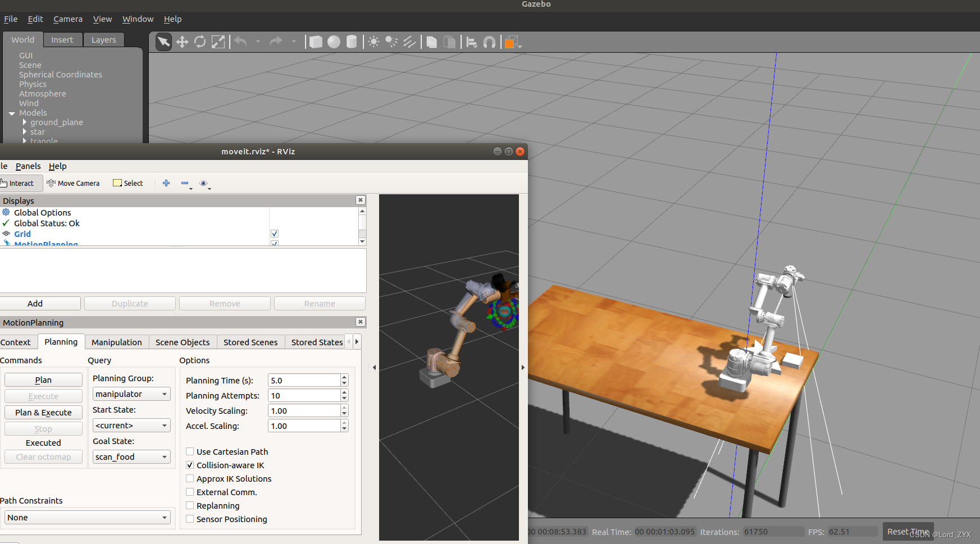Toggle the snap magnet tool in Gazebo
This screenshot has width=980, height=544.
[x=490, y=42]
